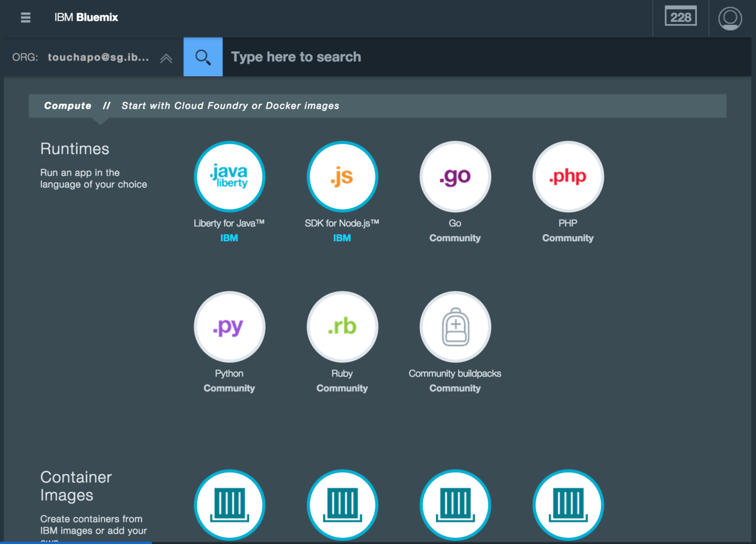Pick the Python runtime icon
The image size is (756, 544).
[x=229, y=327]
